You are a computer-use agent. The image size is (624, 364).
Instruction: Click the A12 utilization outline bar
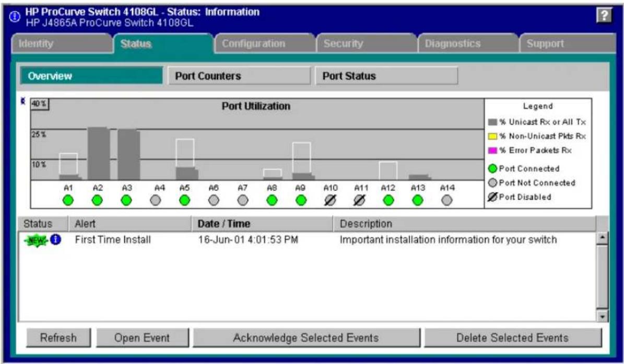388,171
